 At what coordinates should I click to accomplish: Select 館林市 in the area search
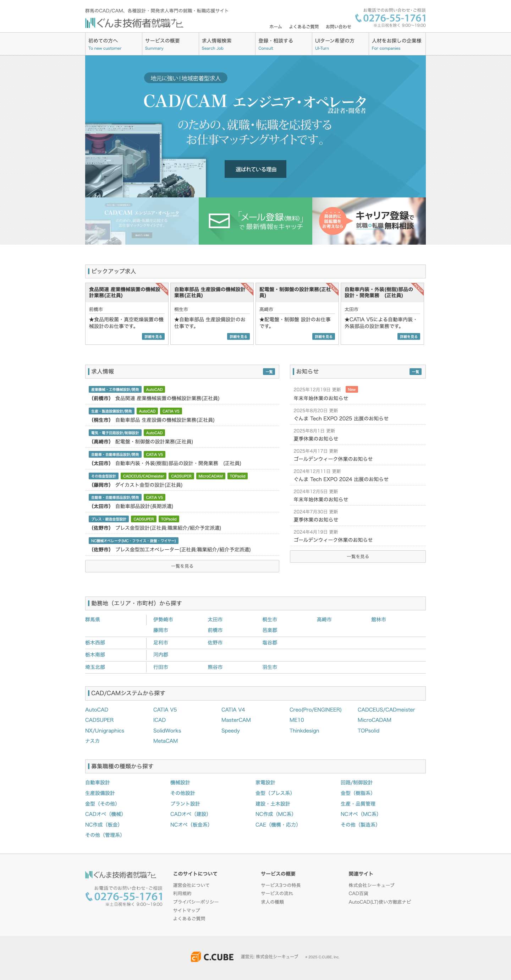click(x=378, y=620)
